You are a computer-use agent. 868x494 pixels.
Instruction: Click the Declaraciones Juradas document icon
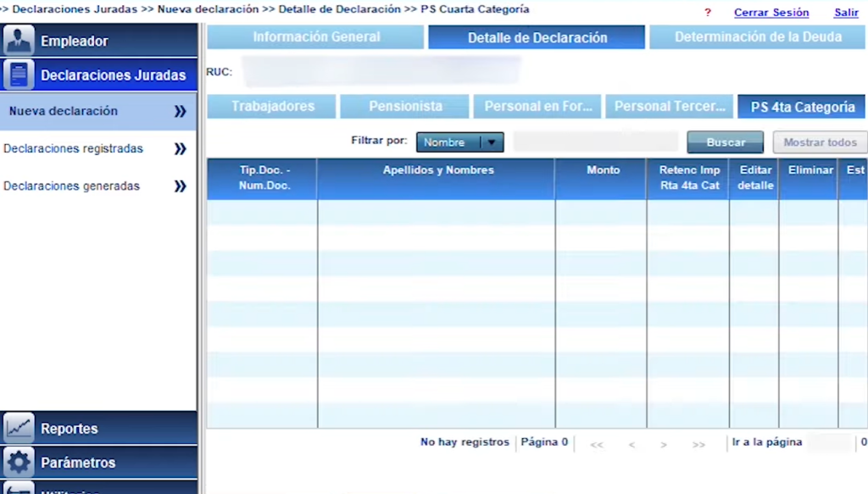pos(19,75)
